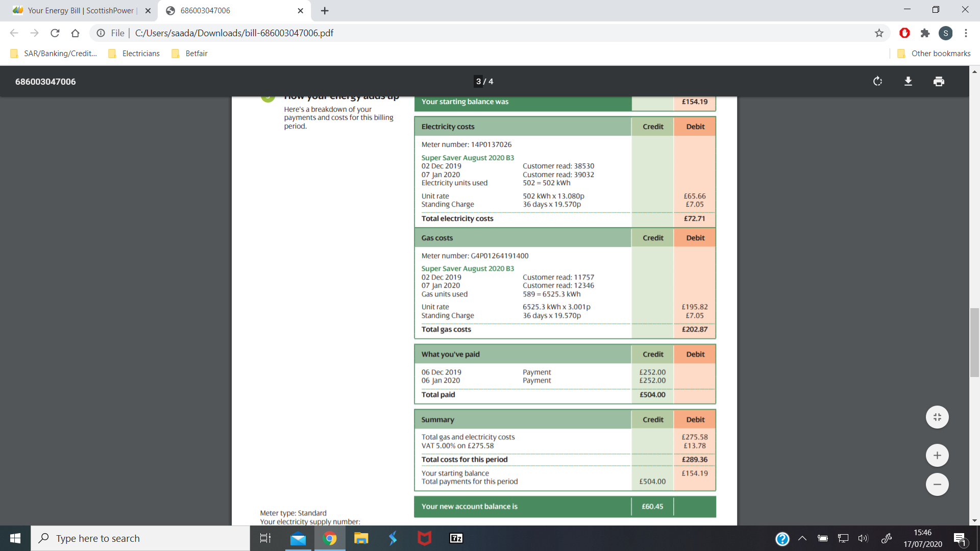The height and width of the screenshot is (551, 980).
Task: Switch to Your Energy Bill ScottishPower tab
Action: click(82, 11)
